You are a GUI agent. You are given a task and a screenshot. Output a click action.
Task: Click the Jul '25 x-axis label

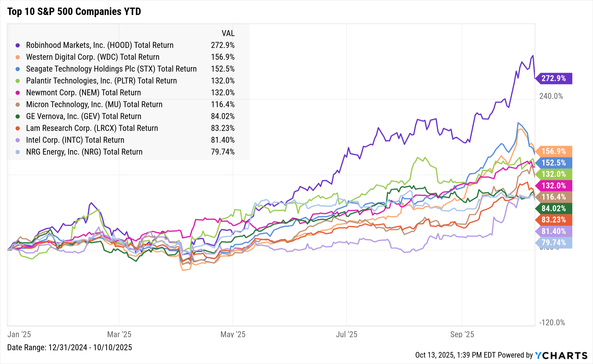[x=346, y=334]
